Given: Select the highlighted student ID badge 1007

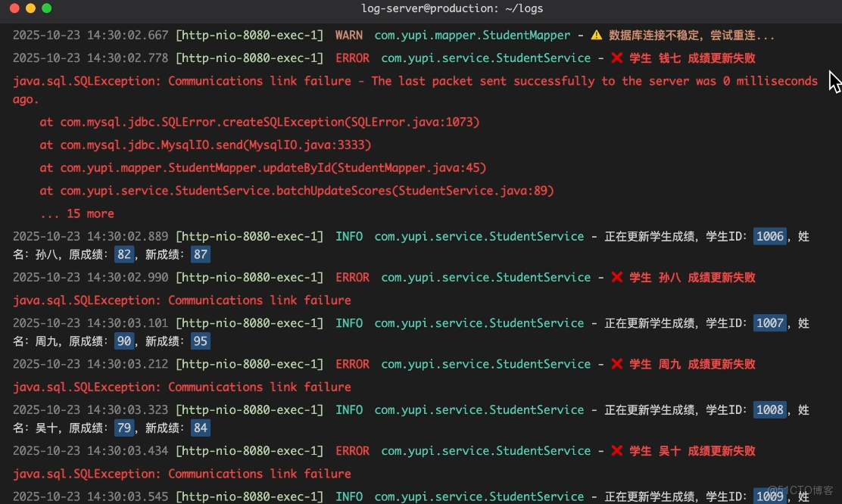Looking at the screenshot, I should (x=770, y=323).
